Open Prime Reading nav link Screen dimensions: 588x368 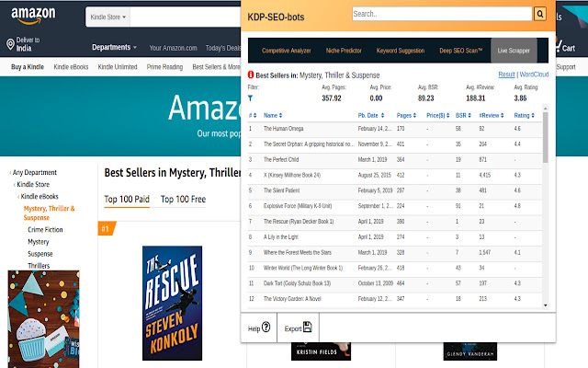[164, 67]
